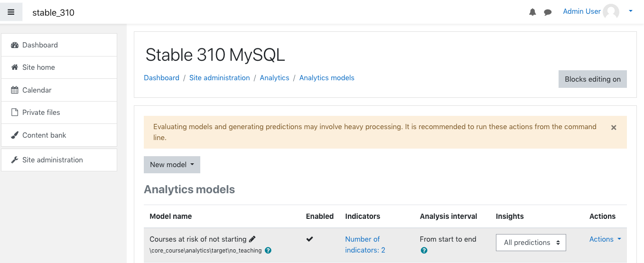
Task: Click the Enabled column header
Action: click(x=320, y=216)
